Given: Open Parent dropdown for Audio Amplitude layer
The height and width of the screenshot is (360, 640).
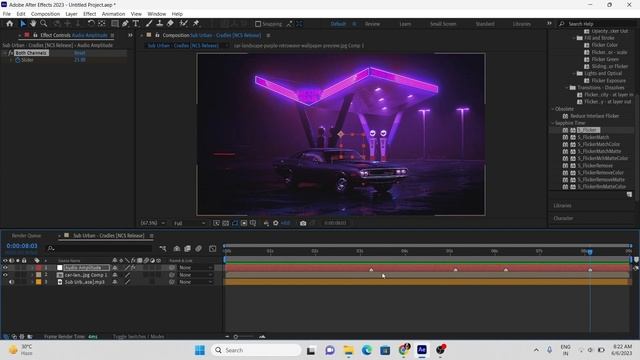Looking at the screenshot, I should pyautogui.click(x=196, y=268).
